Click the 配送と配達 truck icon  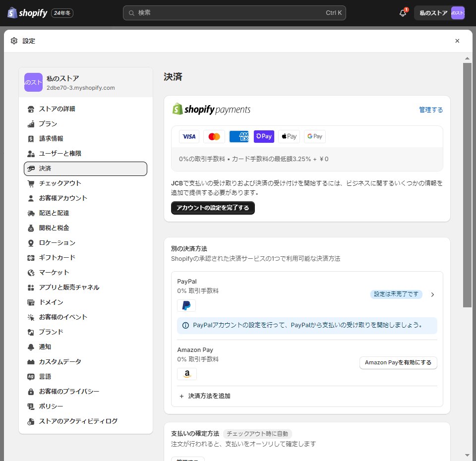click(x=31, y=213)
